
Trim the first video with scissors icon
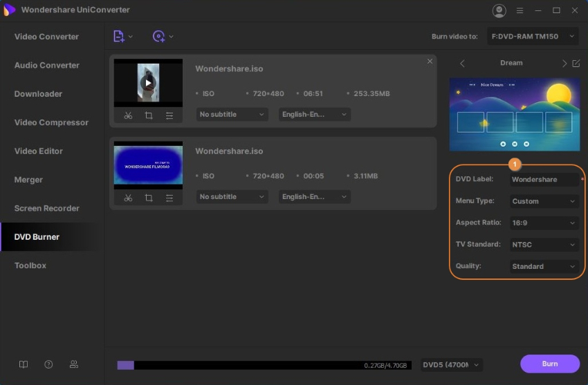point(128,115)
